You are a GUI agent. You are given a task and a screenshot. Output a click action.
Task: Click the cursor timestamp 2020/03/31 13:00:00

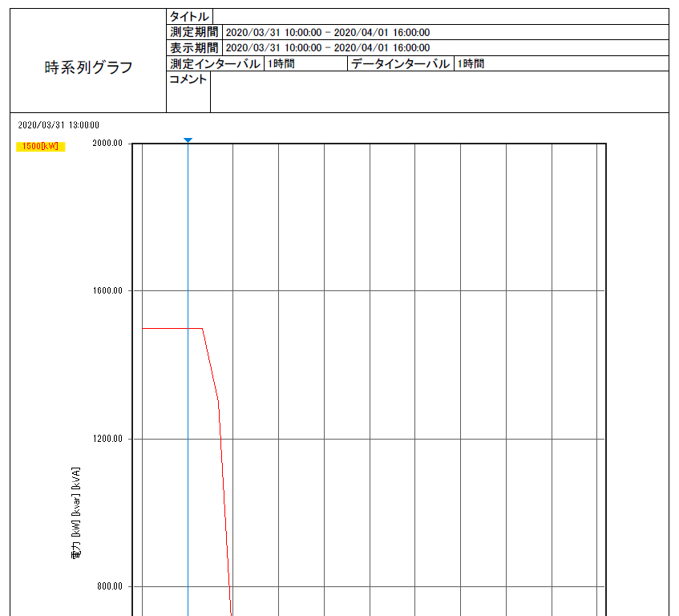59,125
